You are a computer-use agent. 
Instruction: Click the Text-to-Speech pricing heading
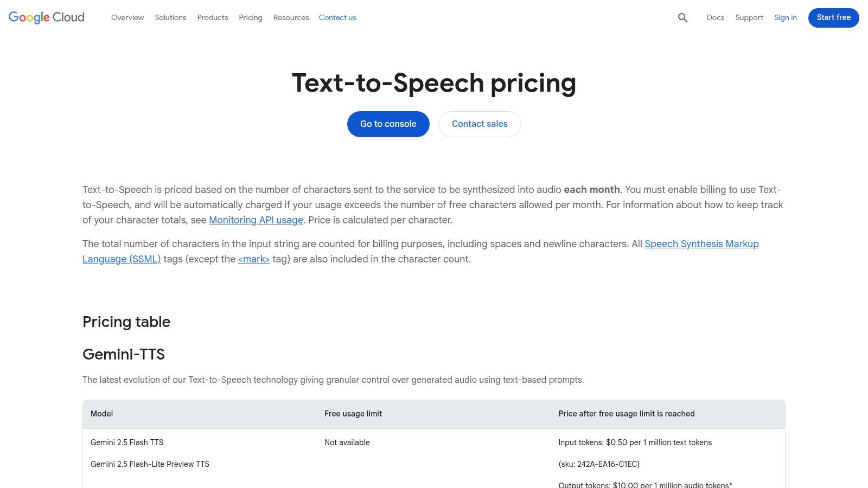434,82
